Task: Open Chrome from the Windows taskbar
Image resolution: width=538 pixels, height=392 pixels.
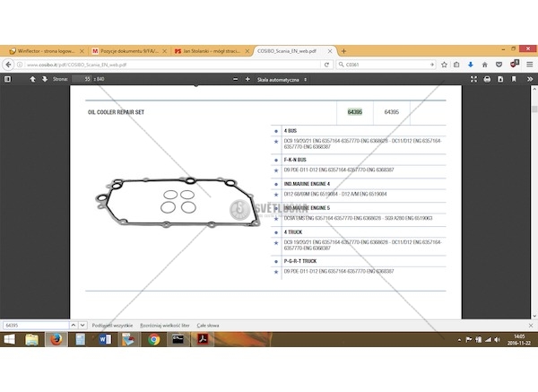Action: [x=154, y=340]
